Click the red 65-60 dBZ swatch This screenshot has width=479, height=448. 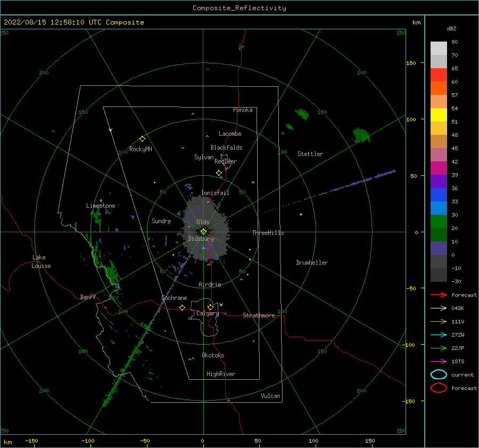[x=439, y=75]
